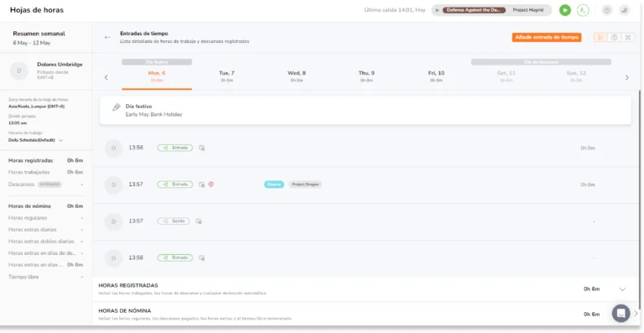Select the Thu, 9 day tab
644x333 pixels.
(x=366, y=76)
